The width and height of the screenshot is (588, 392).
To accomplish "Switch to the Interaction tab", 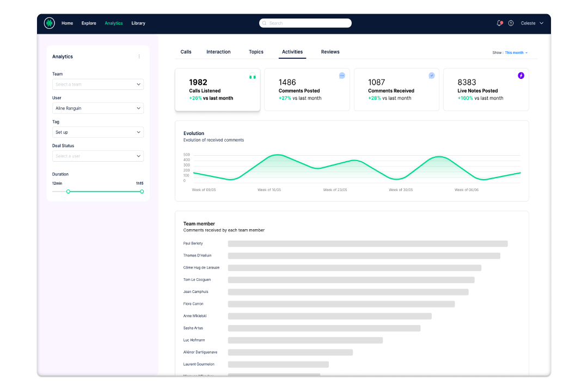I will (x=218, y=52).
